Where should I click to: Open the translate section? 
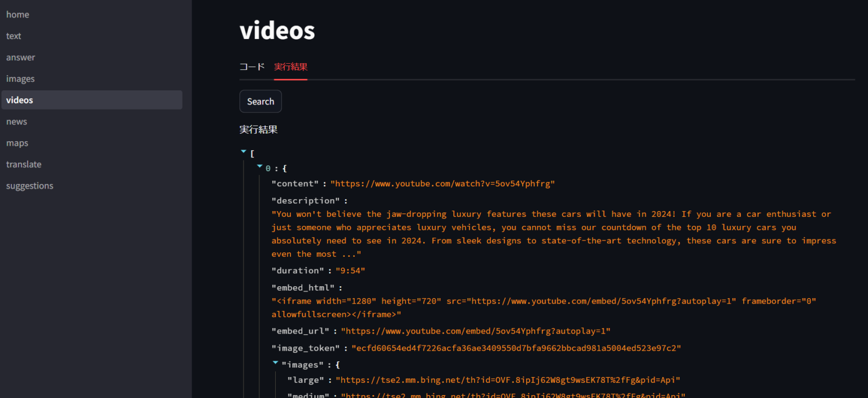(x=24, y=164)
